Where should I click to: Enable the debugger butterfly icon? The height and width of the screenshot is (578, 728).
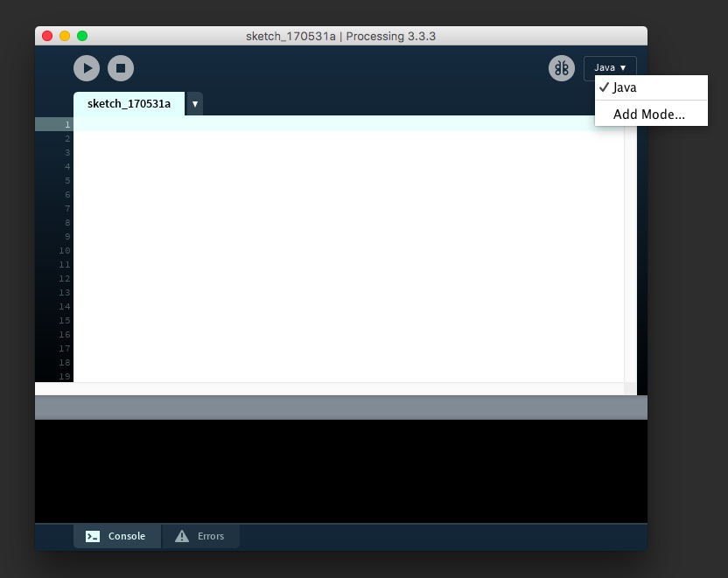pyautogui.click(x=562, y=68)
